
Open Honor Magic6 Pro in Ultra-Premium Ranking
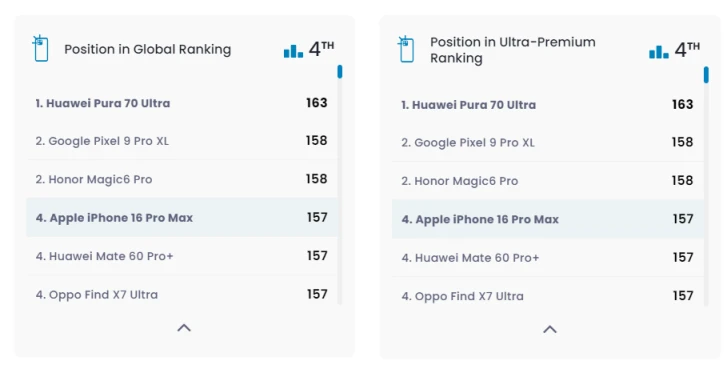[548, 181]
